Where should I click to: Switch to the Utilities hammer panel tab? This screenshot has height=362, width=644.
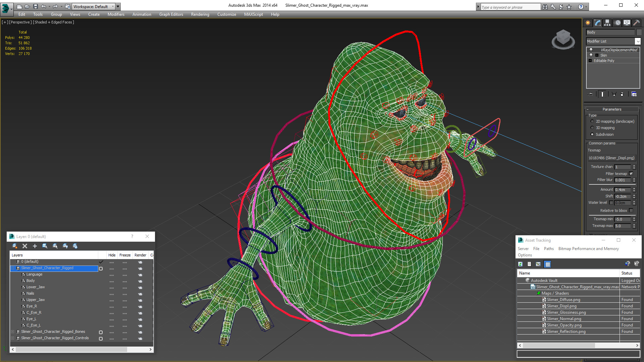click(x=636, y=23)
